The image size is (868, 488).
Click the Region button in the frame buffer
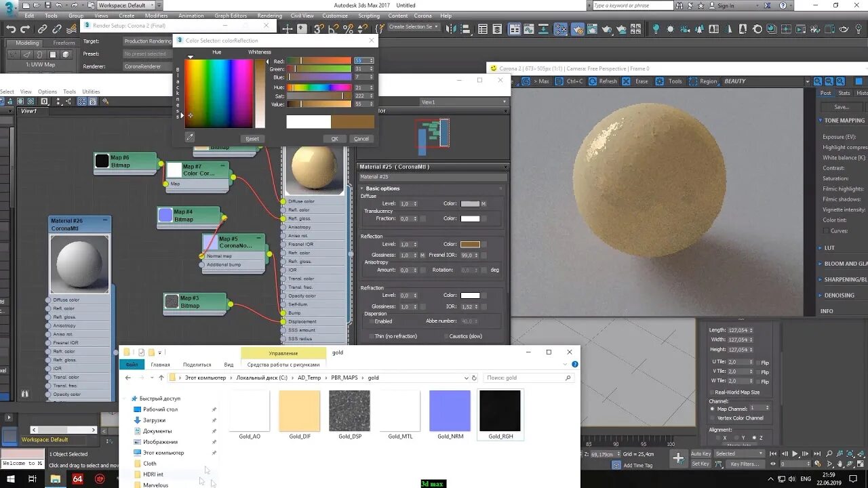point(703,81)
